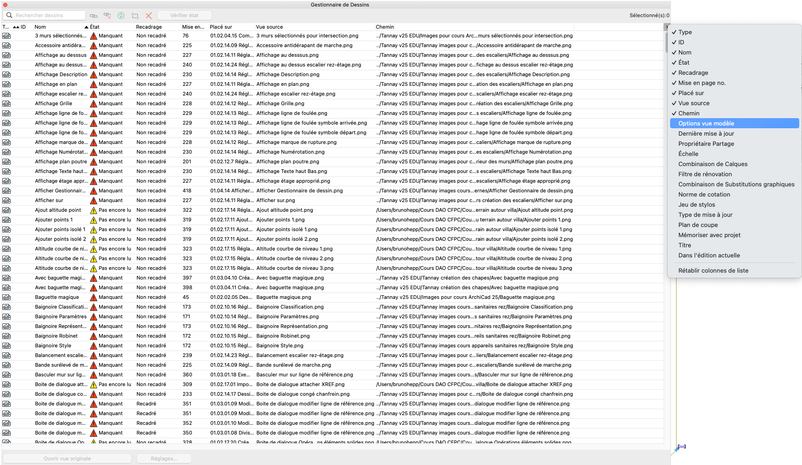Viewport: 802px width, 465px height.
Task: Uncheck the Nom column in menu
Action: click(734, 52)
